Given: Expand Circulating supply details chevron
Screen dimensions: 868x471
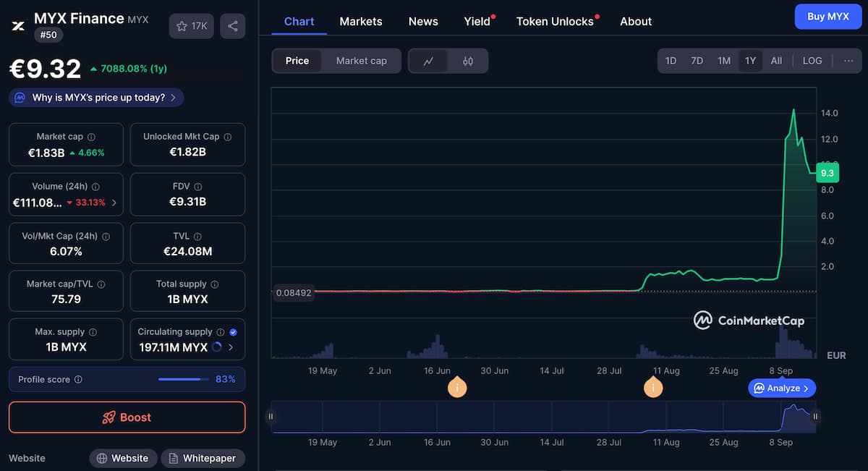Looking at the screenshot, I should point(231,347).
